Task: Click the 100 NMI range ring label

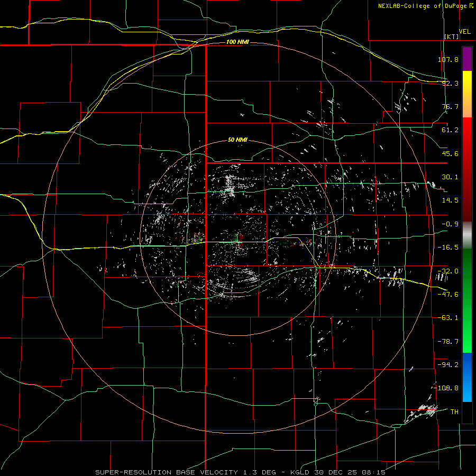Action: point(237,42)
